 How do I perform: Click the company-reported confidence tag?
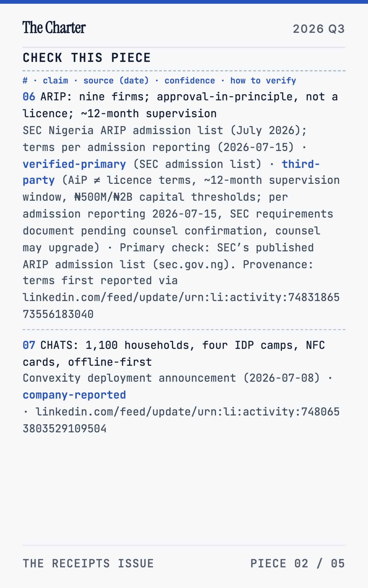[74, 395]
